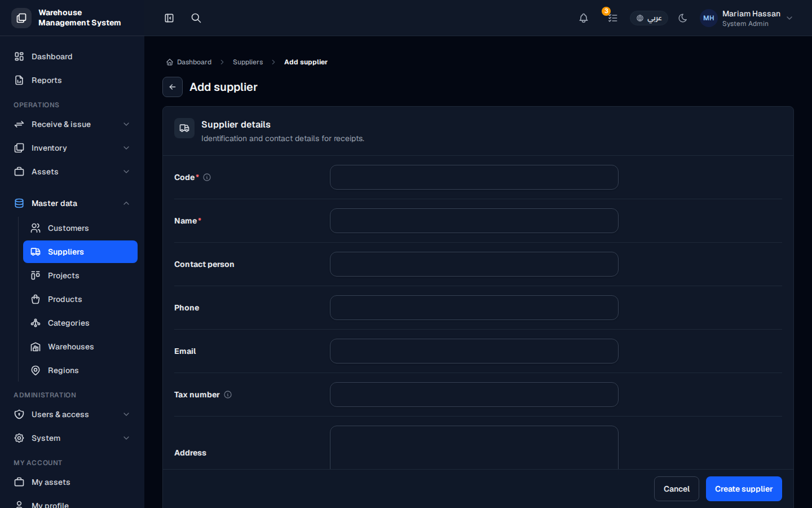The image size is (812, 508).
Task: Click the Cancel button
Action: tap(677, 489)
